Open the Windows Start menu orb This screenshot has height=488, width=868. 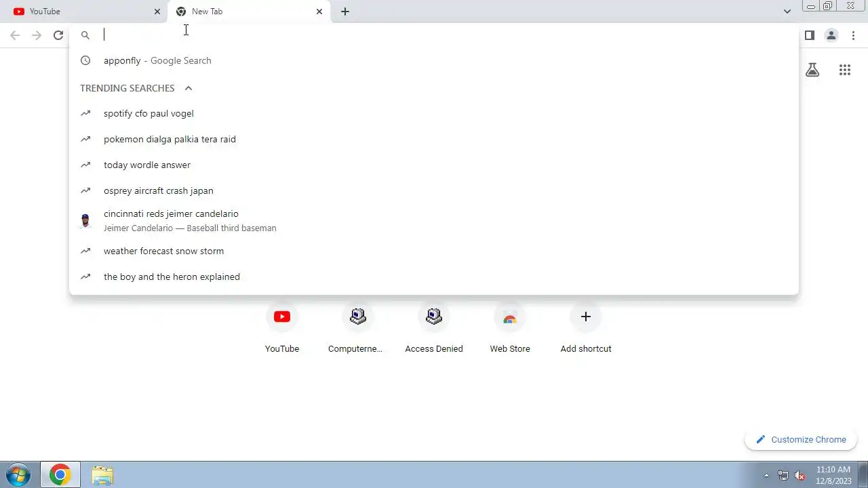click(18, 475)
